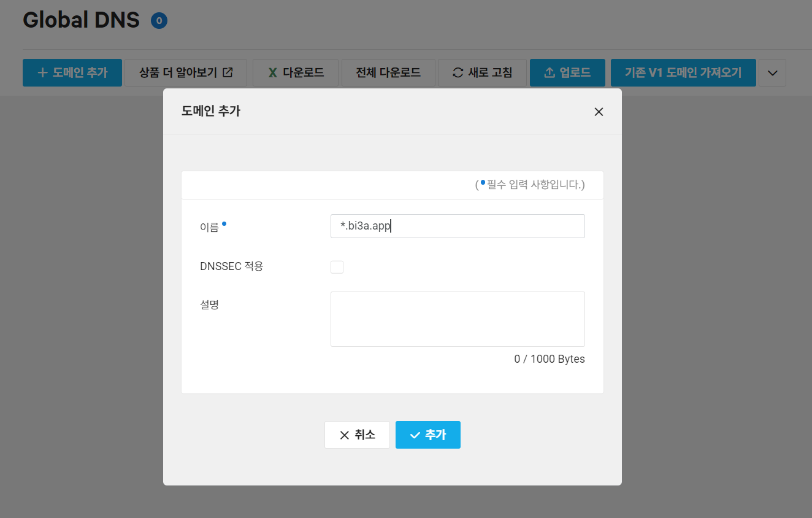The width and height of the screenshot is (812, 518).
Task: Cancel the dialog using the 취소 button
Action: [x=357, y=435]
